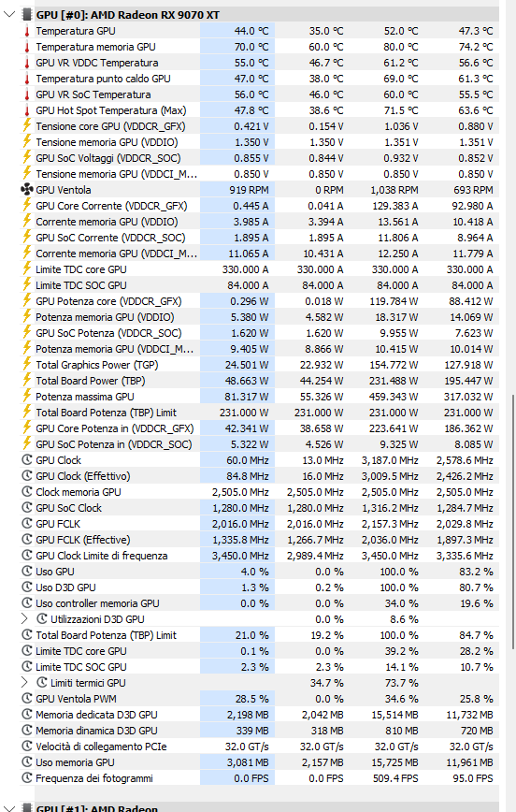Click the 15,725 MB maximum Uso memoria GPU value
516x812 pixels.
pyautogui.click(x=394, y=762)
